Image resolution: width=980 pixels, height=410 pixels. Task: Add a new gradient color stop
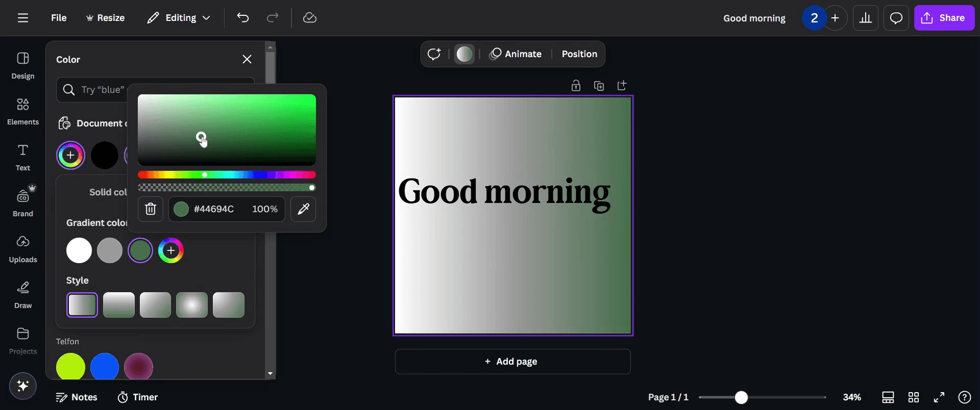coord(171,250)
